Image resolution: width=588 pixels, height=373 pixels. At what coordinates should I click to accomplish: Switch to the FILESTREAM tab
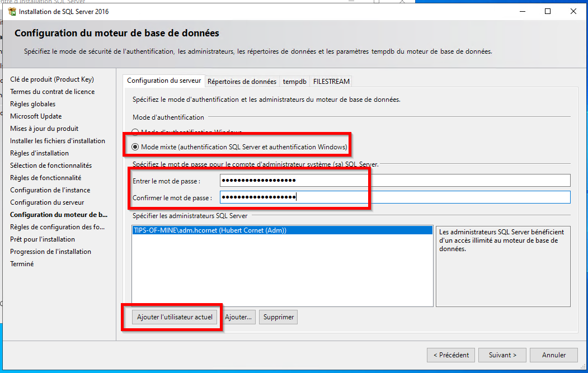[331, 81]
